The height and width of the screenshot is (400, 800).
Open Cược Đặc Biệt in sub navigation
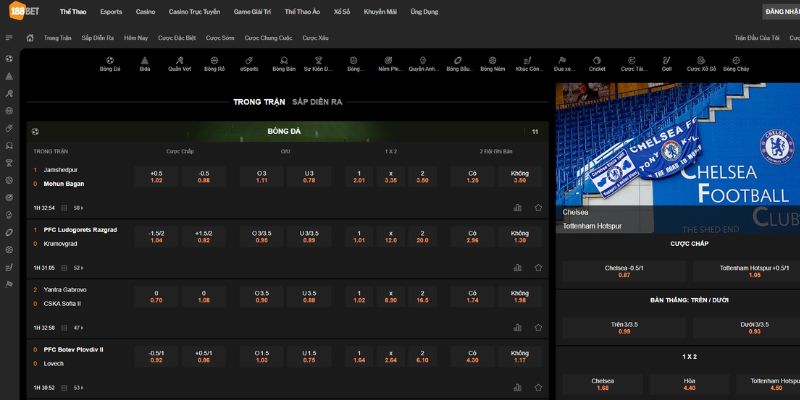(x=177, y=38)
